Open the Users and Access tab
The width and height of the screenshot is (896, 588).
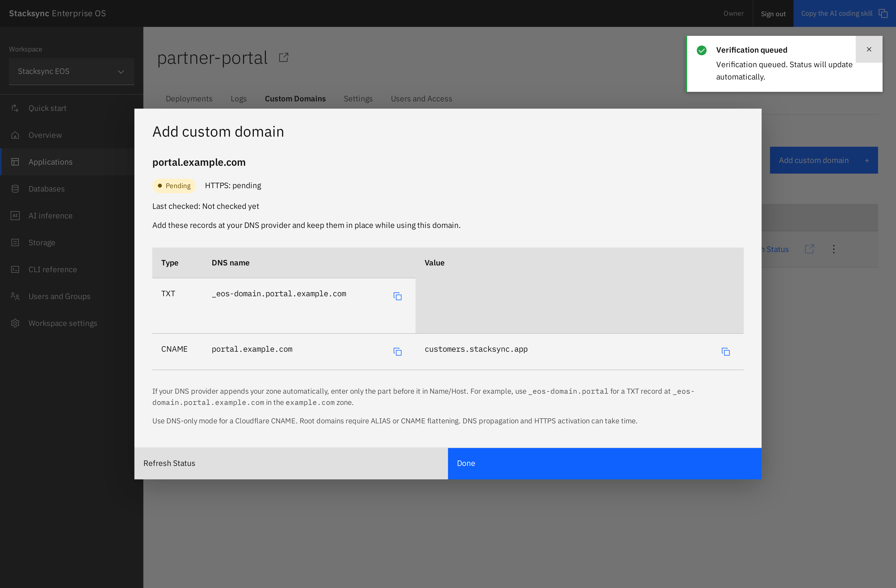(x=421, y=99)
